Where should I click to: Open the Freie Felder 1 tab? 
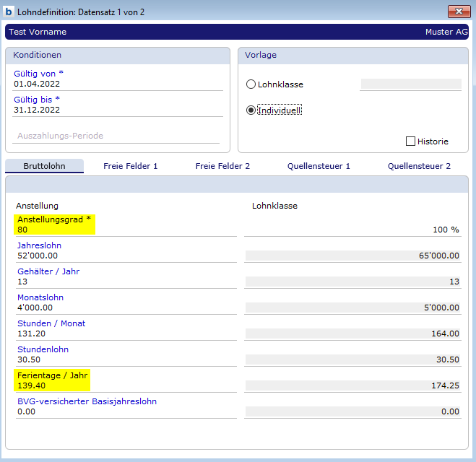pyautogui.click(x=130, y=166)
